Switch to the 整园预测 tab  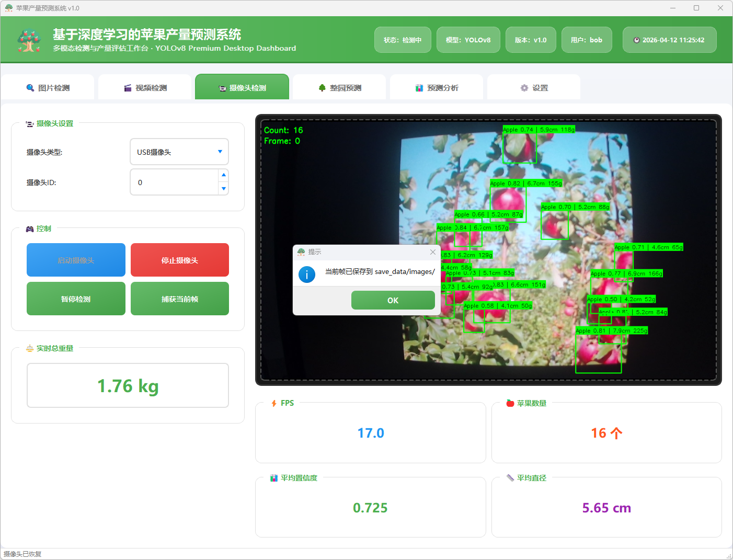340,88
